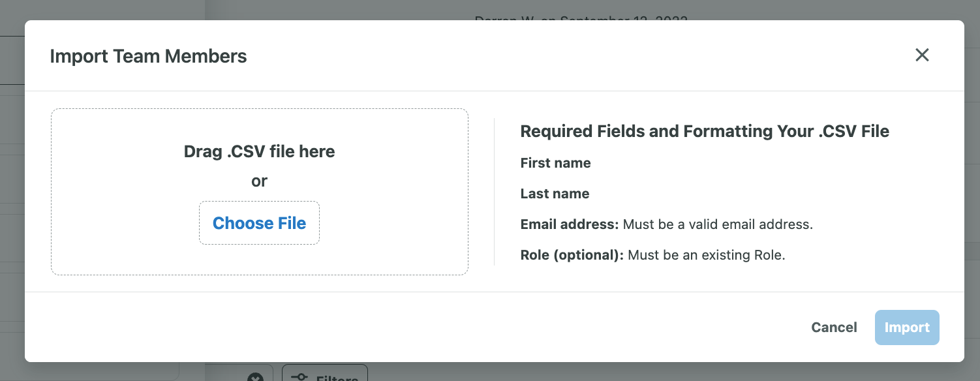980x381 pixels.
Task: Click the circled X clear icon
Action: pos(255,377)
